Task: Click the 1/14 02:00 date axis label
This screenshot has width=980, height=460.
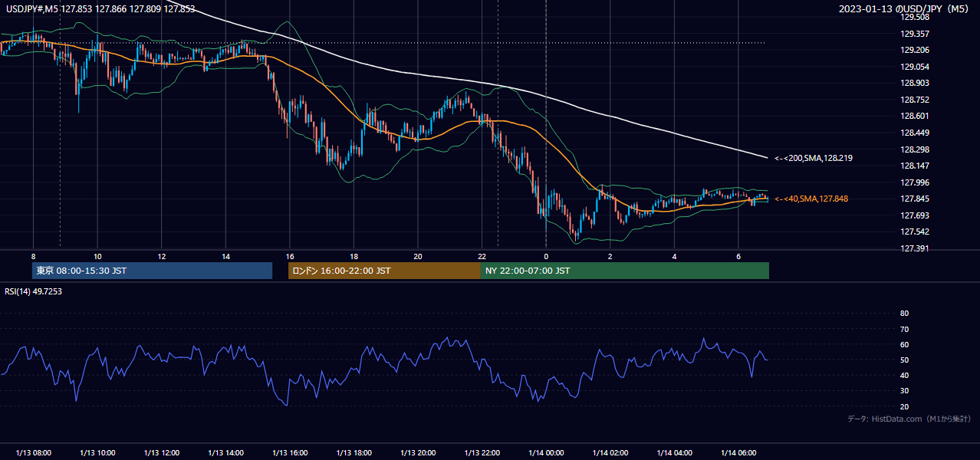Action: 610,453
